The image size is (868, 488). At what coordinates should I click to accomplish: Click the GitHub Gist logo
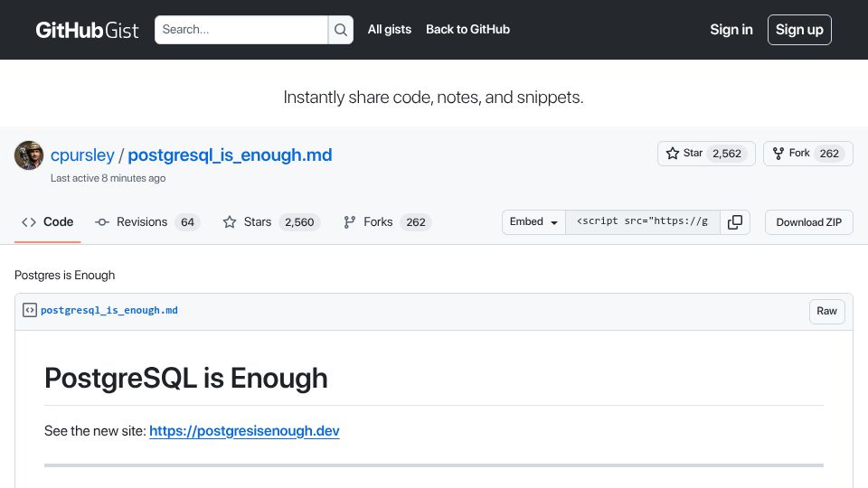coord(87,30)
